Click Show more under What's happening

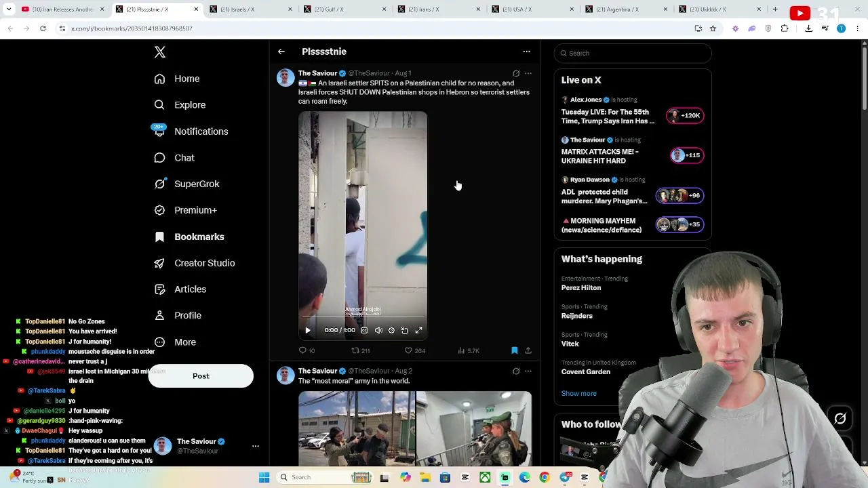579,394
